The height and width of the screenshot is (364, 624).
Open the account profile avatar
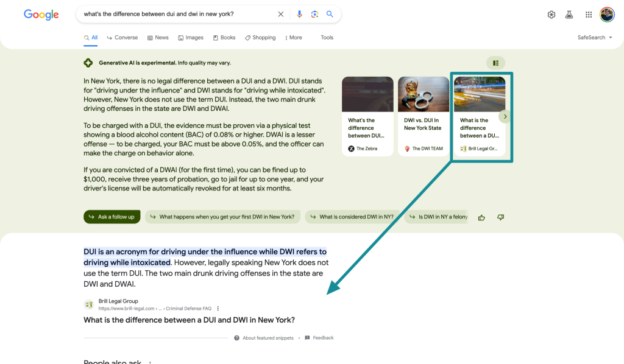pyautogui.click(x=607, y=15)
